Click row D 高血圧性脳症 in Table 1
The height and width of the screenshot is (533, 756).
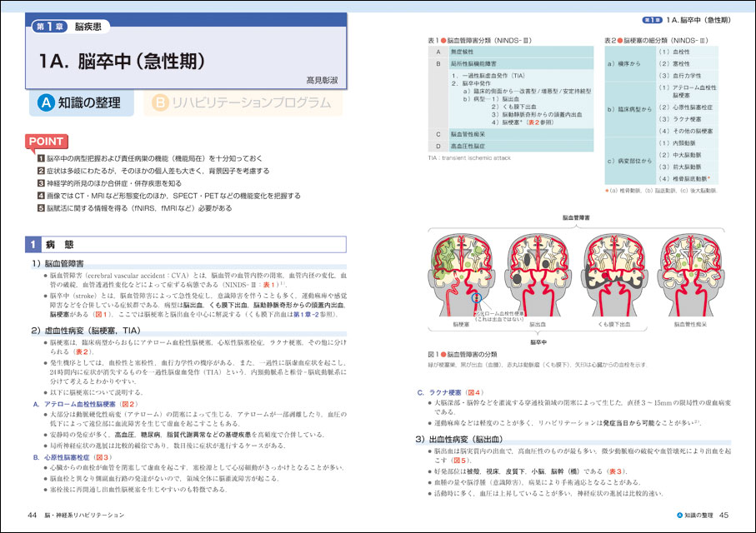pos(472,146)
